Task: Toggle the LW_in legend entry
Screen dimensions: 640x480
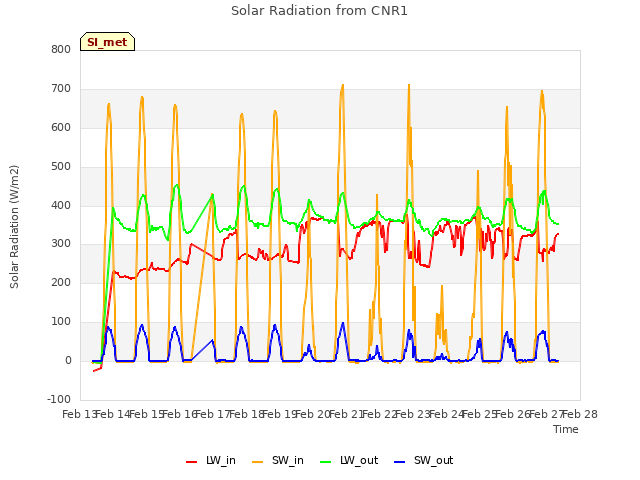Action: point(211,461)
